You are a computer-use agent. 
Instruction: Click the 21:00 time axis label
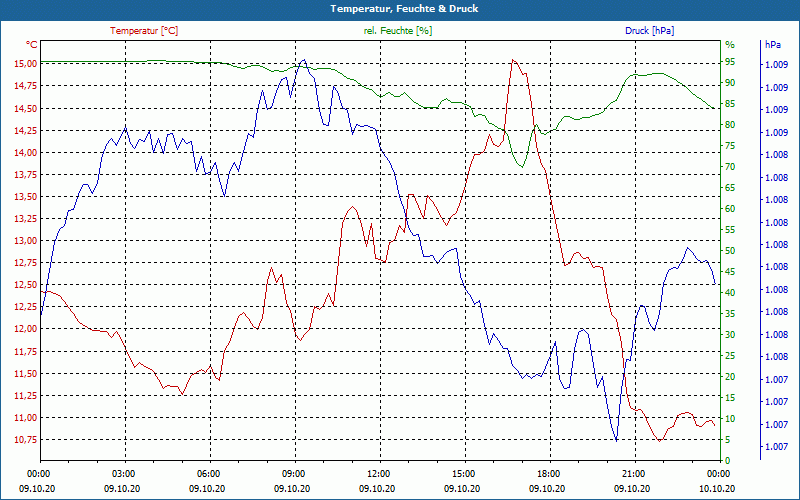click(x=633, y=473)
